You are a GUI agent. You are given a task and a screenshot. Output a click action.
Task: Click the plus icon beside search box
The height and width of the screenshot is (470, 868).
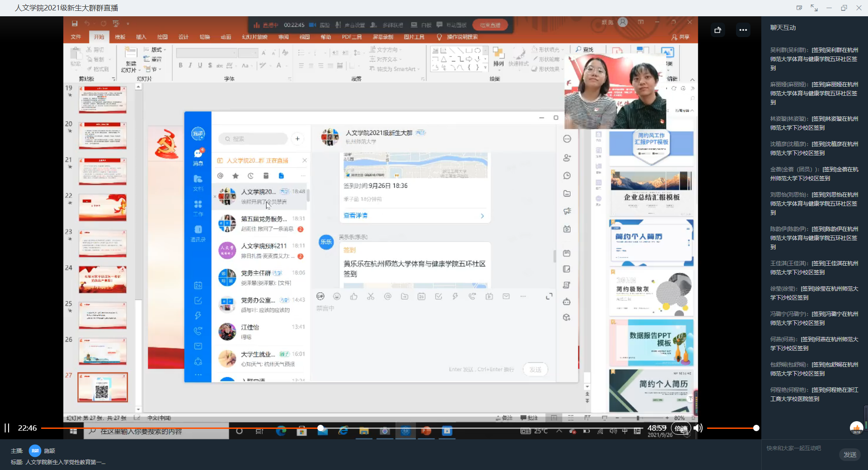pos(297,139)
